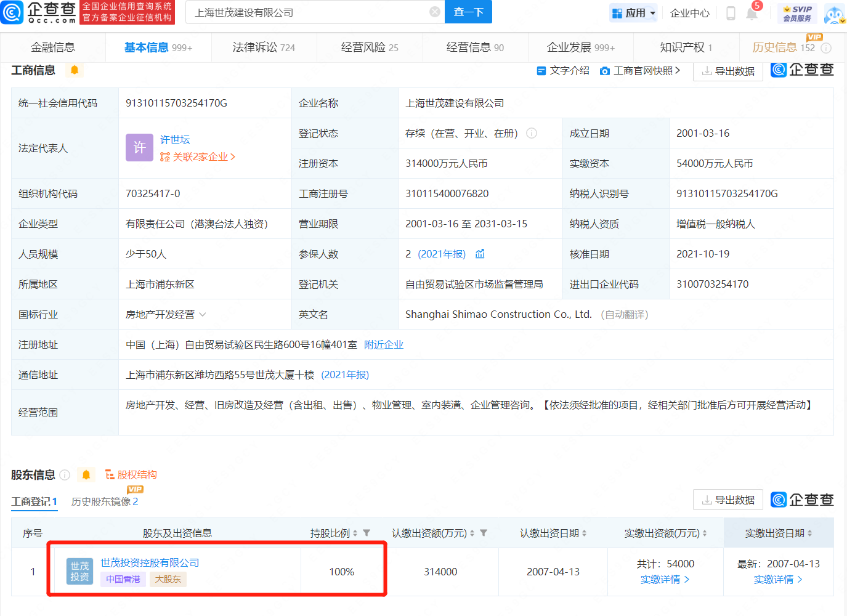The width and height of the screenshot is (847, 616).
Task: Open 实缴详情 under 共计 54000
Action: 665,580
